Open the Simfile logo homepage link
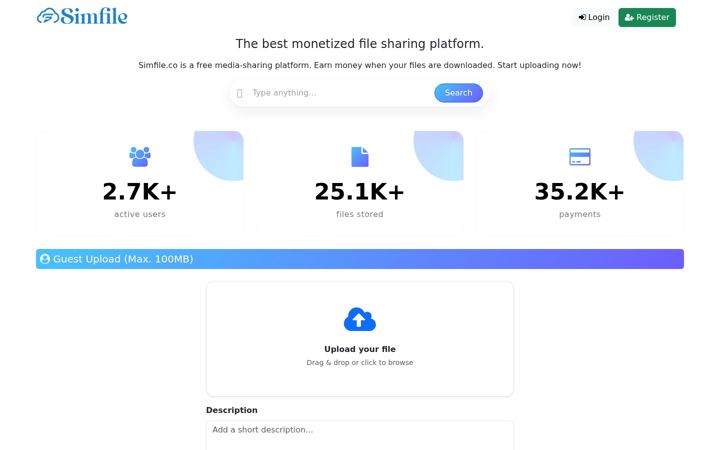 [82, 17]
